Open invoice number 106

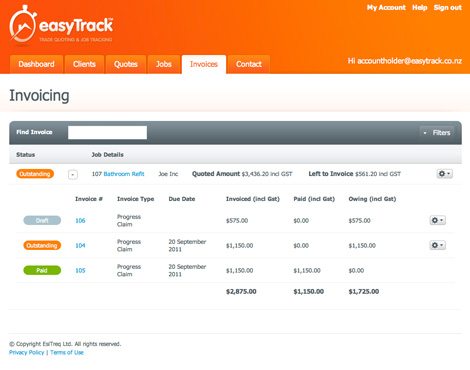(80, 221)
